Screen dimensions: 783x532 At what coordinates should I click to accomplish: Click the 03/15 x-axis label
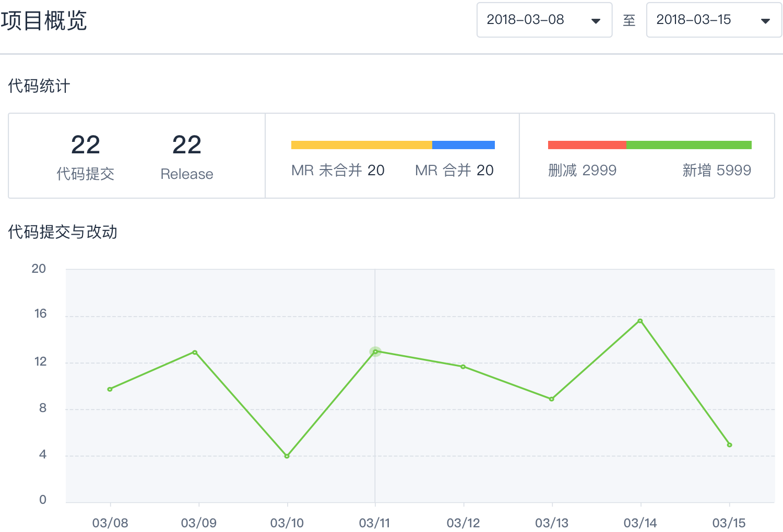pyautogui.click(x=729, y=523)
